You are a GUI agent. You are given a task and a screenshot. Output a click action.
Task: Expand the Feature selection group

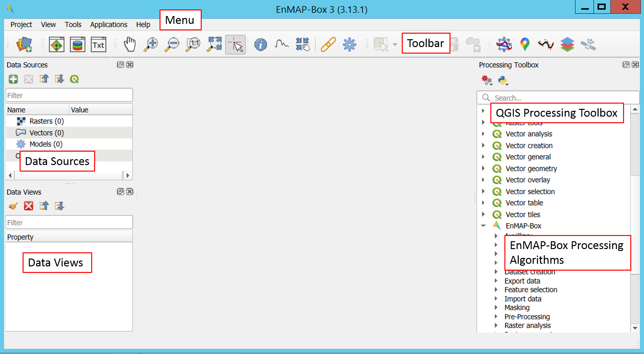point(496,290)
